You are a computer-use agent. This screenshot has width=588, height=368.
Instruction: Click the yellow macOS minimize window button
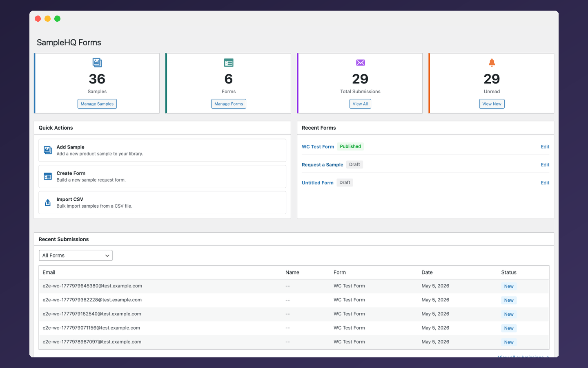48,18
